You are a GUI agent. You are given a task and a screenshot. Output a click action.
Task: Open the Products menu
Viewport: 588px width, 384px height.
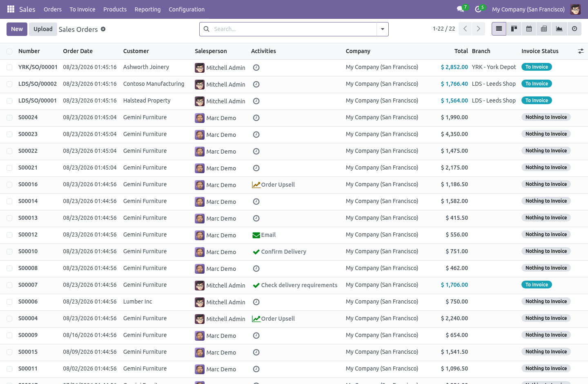[x=115, y=9]
